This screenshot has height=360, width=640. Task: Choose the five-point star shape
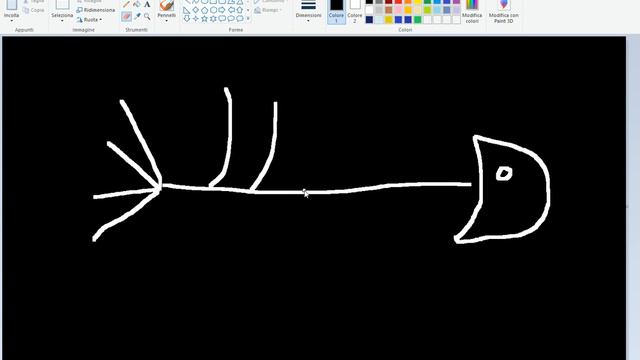point(204,18)
